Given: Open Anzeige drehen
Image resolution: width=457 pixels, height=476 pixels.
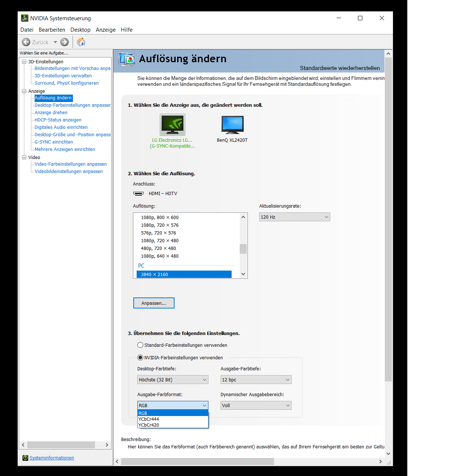Looking at the screenshot, I should [x=51, y=113].
